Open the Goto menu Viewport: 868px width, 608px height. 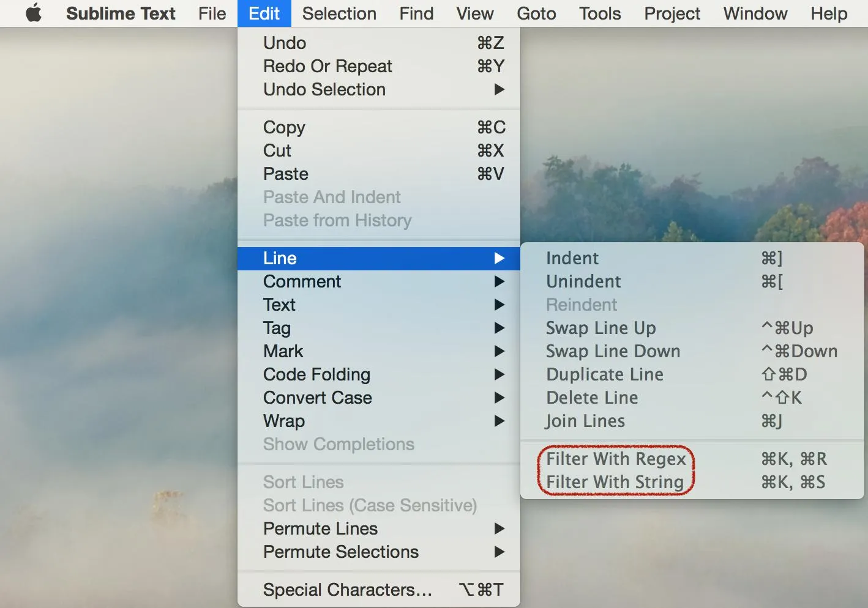[536, 13]
